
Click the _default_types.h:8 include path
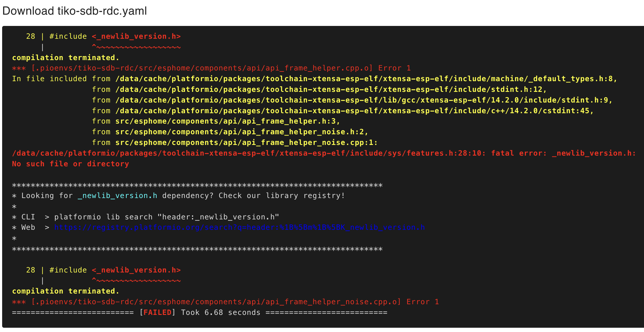tap(366, 79)
